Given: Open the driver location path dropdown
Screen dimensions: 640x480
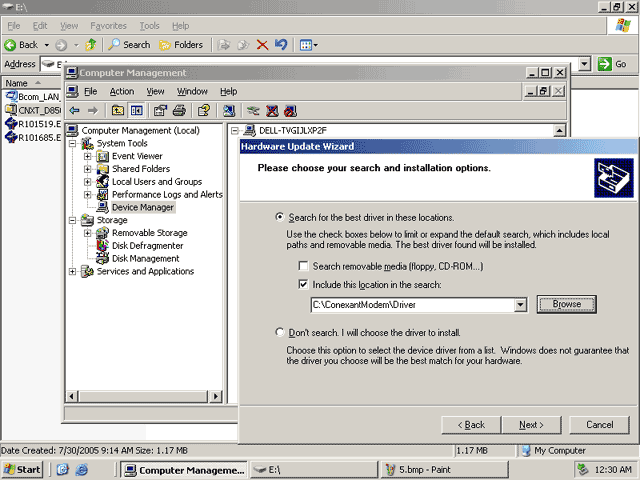Looking at the screenshot, I should tap(520, 304).
